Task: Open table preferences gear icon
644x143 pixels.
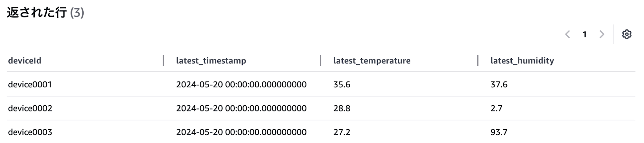Action: pyautogui.click(x=626, y=34)
